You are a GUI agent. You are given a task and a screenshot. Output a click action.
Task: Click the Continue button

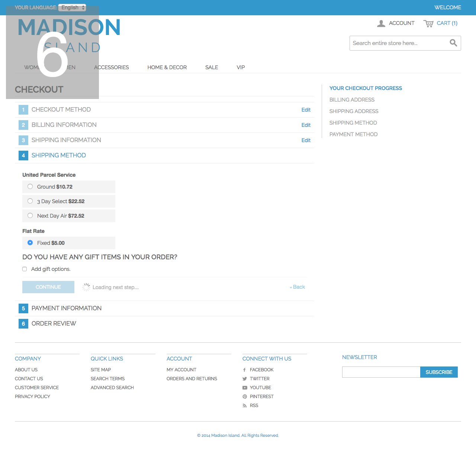48,287
